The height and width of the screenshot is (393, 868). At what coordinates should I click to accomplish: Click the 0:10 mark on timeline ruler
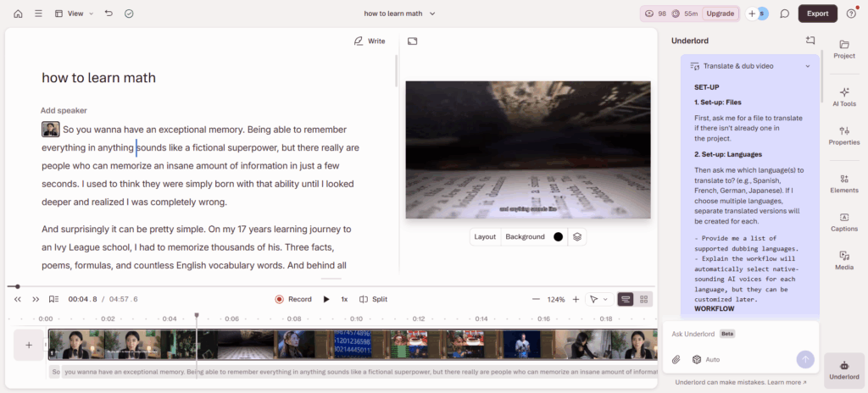click(356, 318)
